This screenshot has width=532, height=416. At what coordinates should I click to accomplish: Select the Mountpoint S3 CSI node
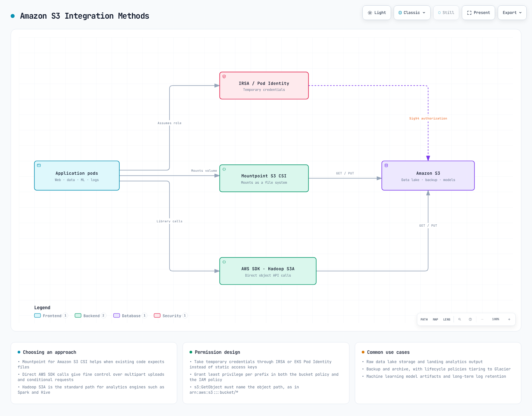coord(264,178)
